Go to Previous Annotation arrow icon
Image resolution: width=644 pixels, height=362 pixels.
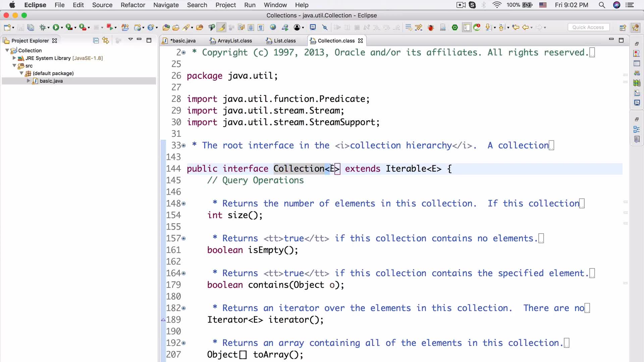pyautogui.click(x=502, y=27)
